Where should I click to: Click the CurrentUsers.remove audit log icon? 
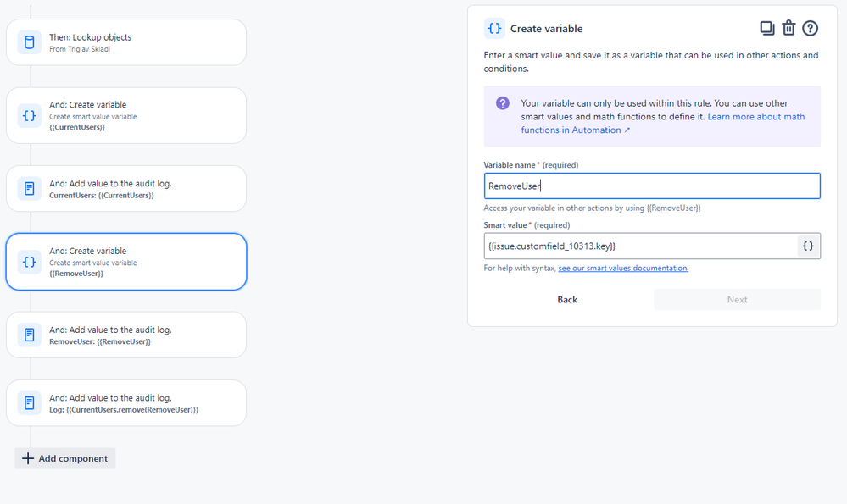(30, 402)
